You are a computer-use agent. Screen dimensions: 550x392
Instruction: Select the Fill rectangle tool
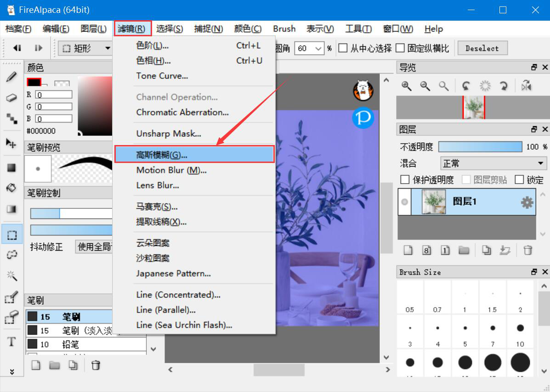(x=11, y=168)
